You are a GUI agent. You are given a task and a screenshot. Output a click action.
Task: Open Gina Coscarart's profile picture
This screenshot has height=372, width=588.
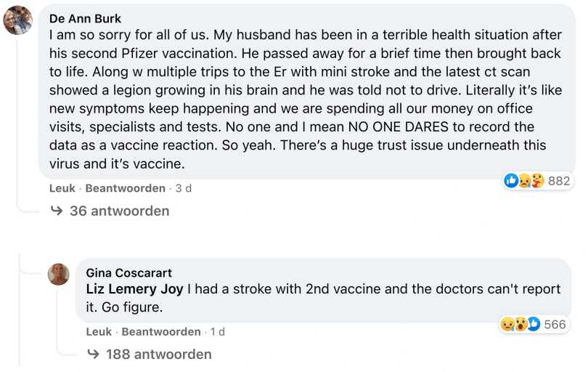coord(58,274)
